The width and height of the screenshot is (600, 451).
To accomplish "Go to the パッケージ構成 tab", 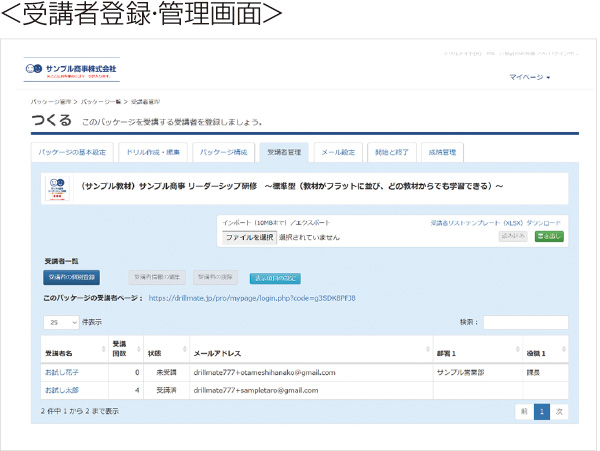I will coord(224,153).
